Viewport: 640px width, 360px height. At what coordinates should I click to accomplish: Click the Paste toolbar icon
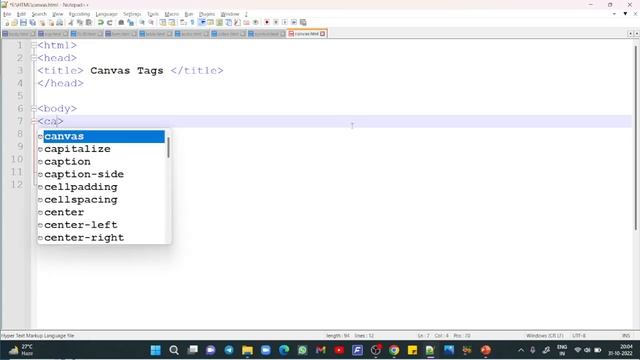point(89,22)
